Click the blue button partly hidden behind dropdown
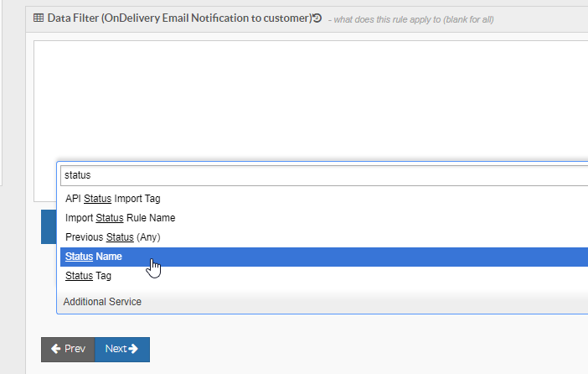The image size is (588, 374). [x=49, y=226]
